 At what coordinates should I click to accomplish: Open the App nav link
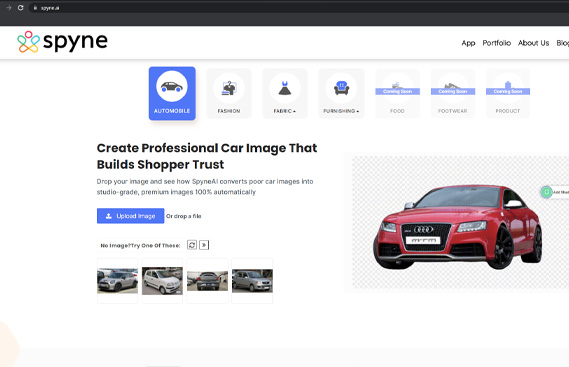pos(468,43)
